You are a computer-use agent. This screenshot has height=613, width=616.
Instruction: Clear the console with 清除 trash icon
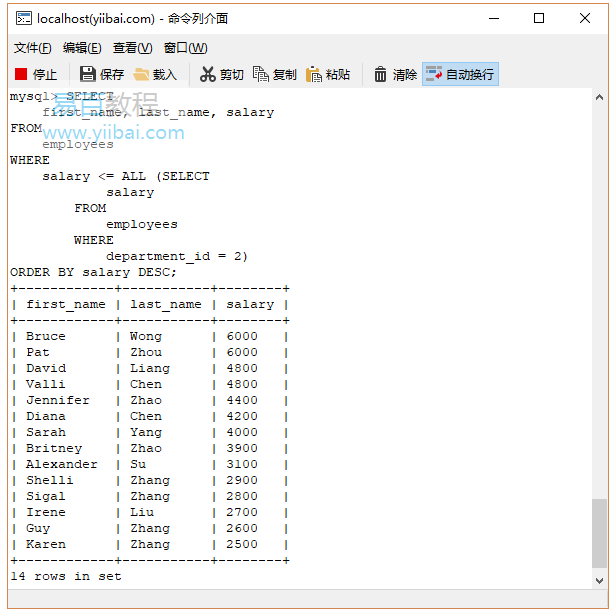(x=381, y=74)
